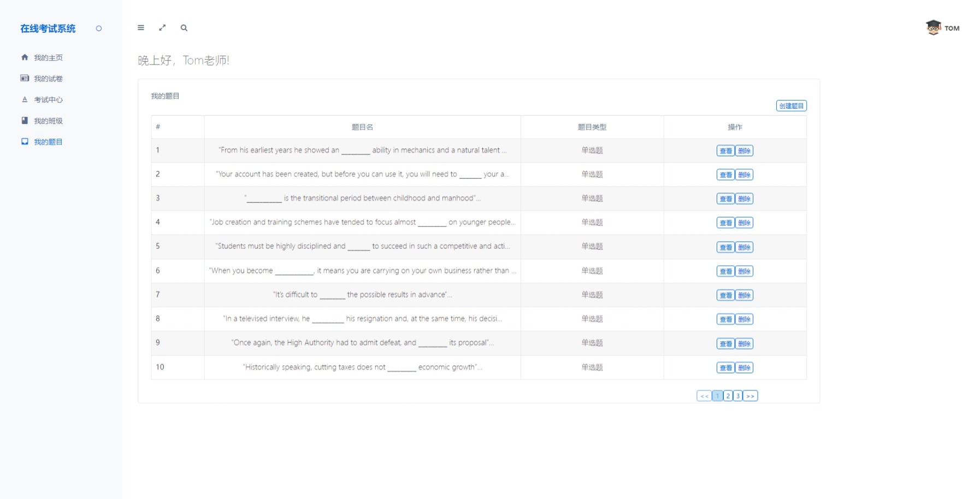View question 8 details
The width and height of the screenshot is (980, 499).
click(725, 319)
